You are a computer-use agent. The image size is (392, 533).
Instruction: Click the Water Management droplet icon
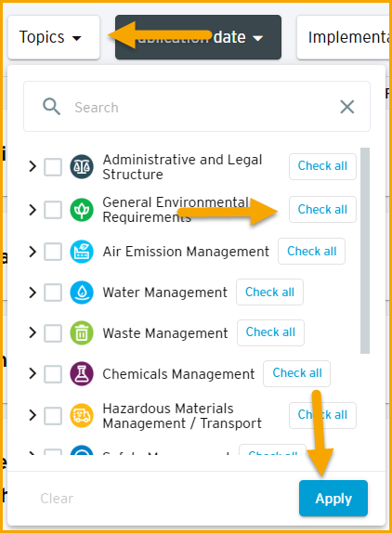(x=82, y=292)
